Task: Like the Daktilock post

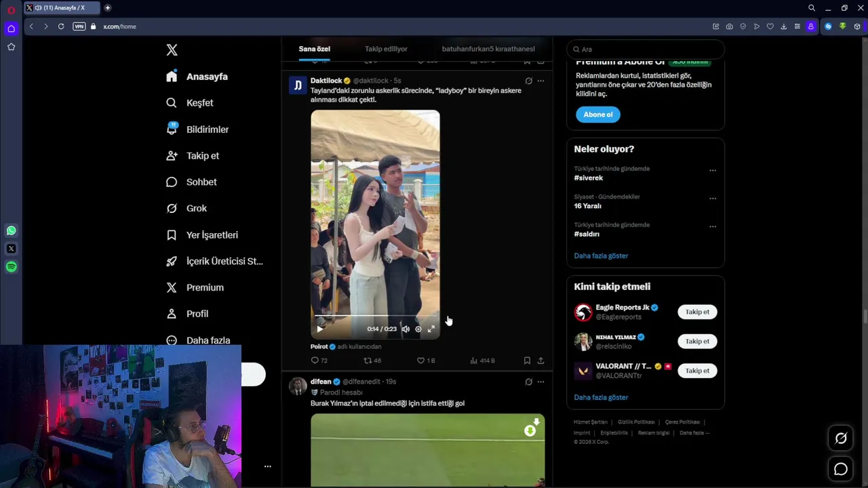Action: coord(426,361)
